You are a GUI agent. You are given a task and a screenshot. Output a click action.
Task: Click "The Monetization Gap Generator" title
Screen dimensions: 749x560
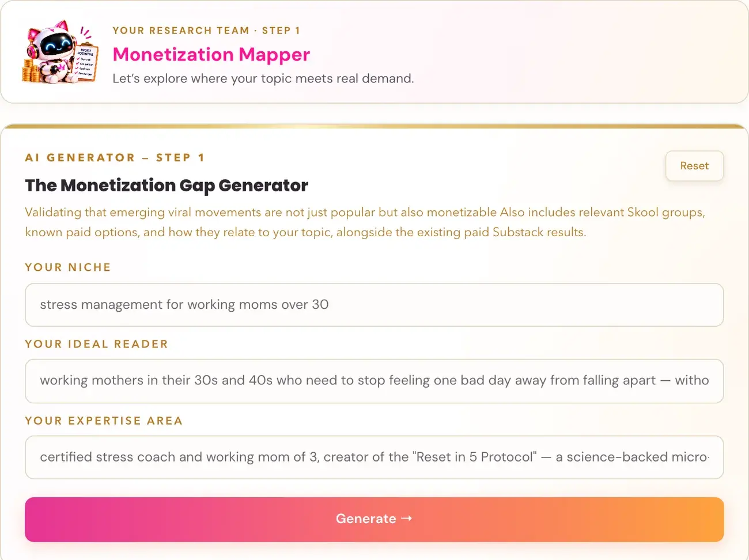point(167,186)
